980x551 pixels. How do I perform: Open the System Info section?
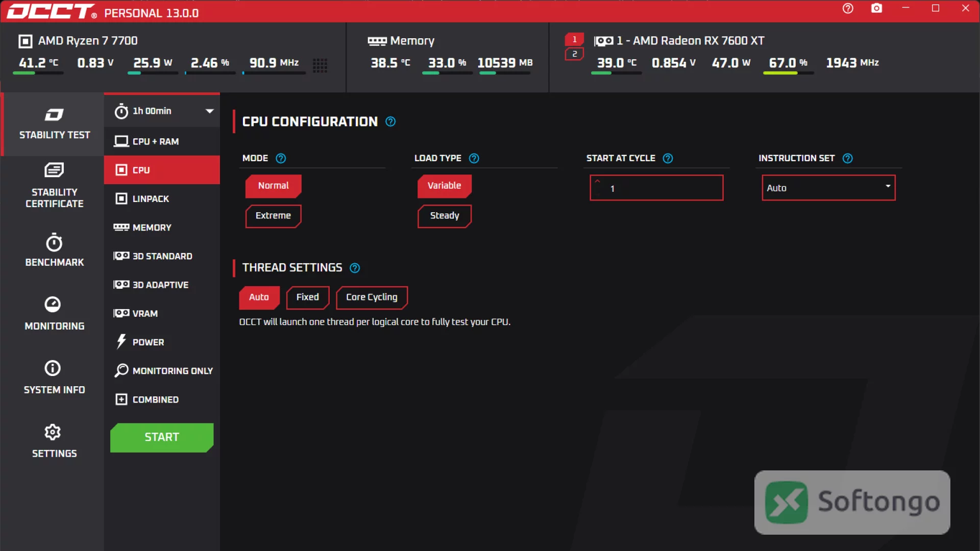point(54,378)
